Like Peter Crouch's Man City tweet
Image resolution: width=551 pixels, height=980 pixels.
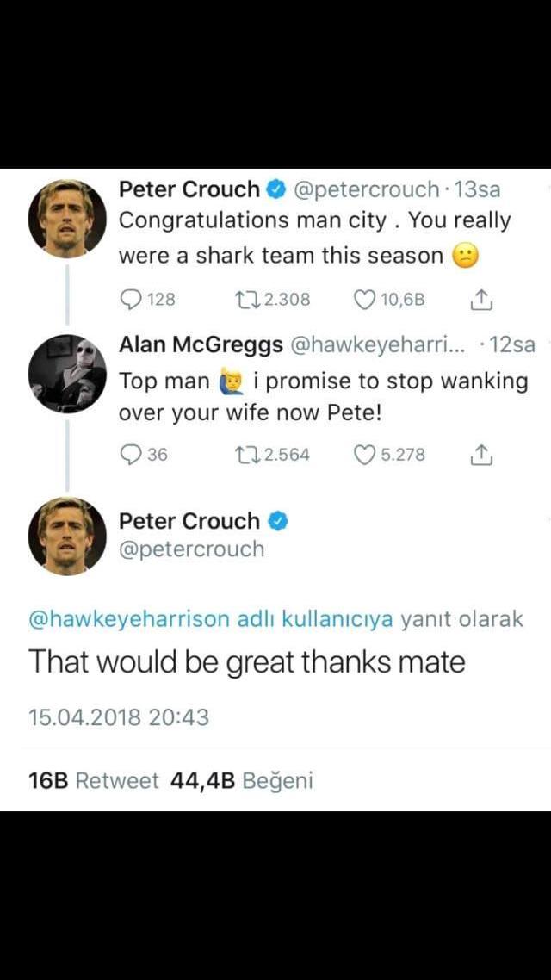point(365,300)
